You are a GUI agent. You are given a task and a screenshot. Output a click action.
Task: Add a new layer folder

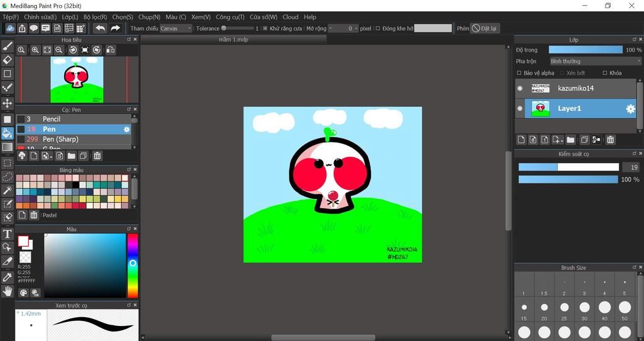570,140
